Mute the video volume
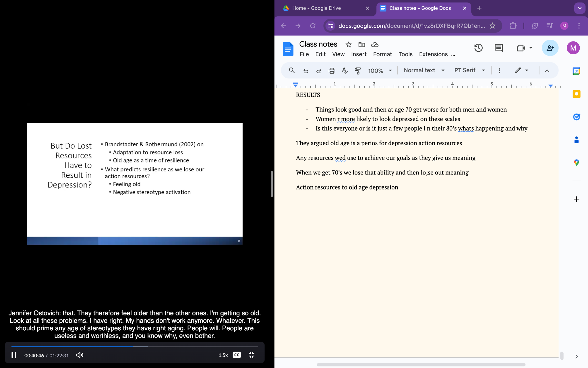The image size is (588, 368). coord(80,355)
